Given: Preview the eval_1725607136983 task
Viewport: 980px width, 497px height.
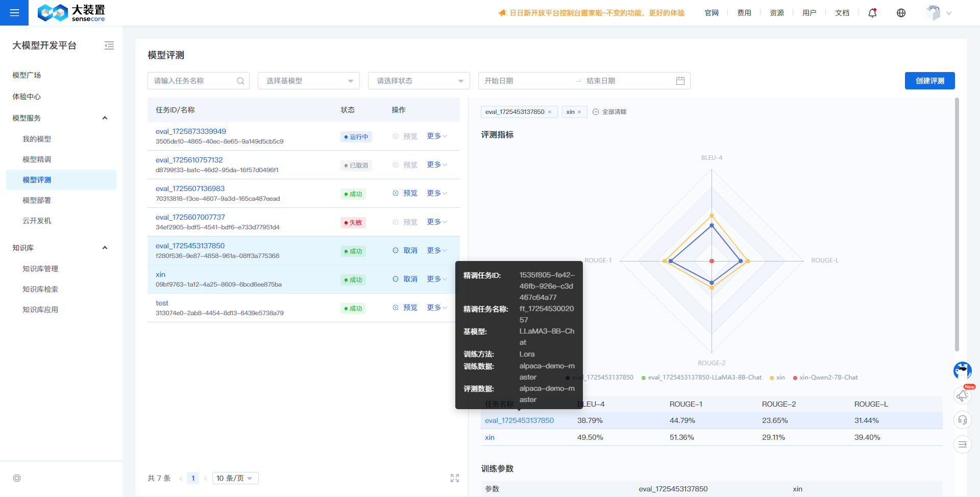Looking at the screenshot, I should (x=405, y=193).
